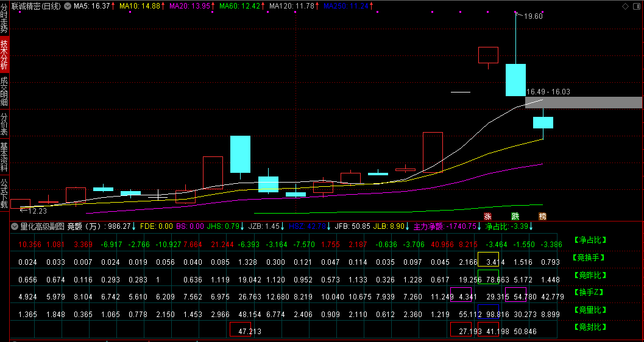
Task: Click the large red hollow candlestick below the white MA5 line
Action: pos(433,152)
